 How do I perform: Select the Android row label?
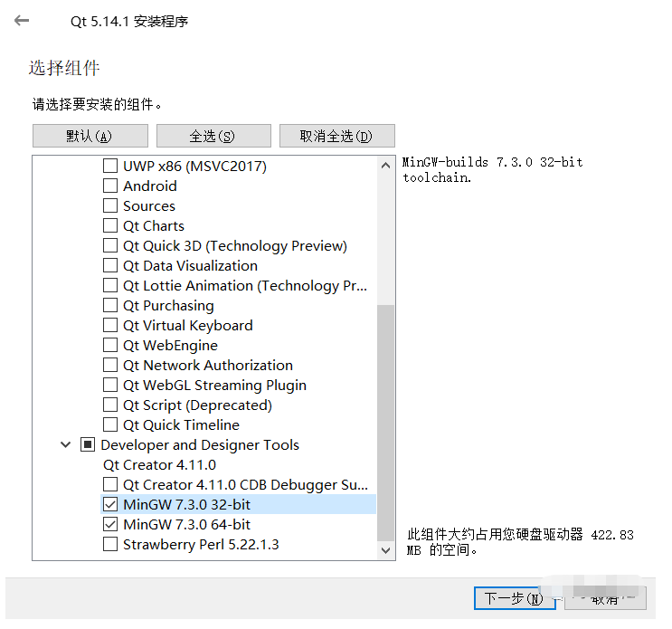[x=150, y=186]
